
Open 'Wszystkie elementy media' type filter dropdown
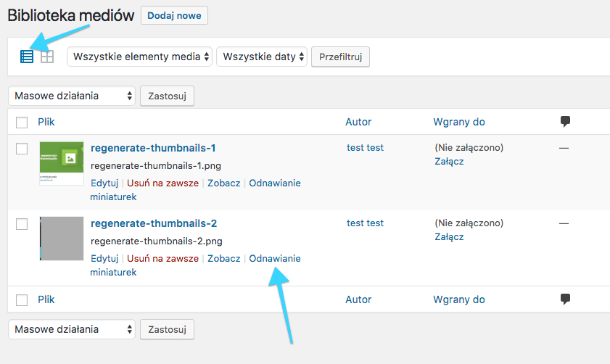tap(140, 57)
